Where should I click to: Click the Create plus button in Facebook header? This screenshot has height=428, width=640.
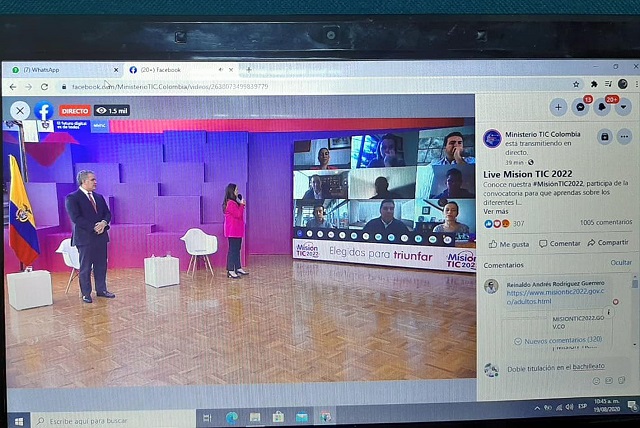click(558, 108)
